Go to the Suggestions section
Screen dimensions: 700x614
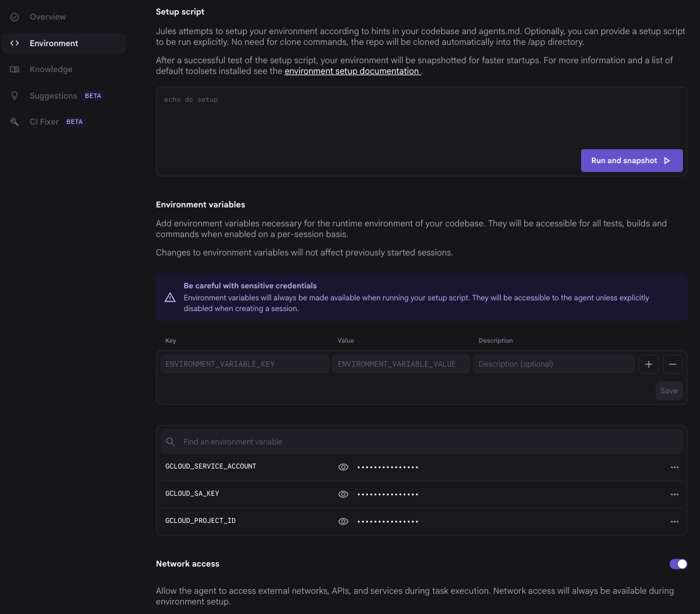click(x=53, y=96)
